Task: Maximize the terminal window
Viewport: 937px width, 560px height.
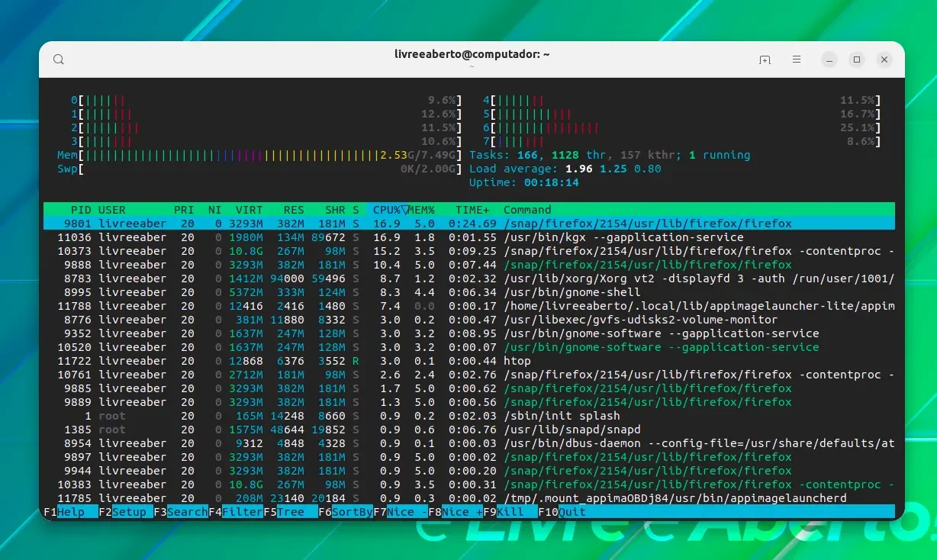Action: 857,60
